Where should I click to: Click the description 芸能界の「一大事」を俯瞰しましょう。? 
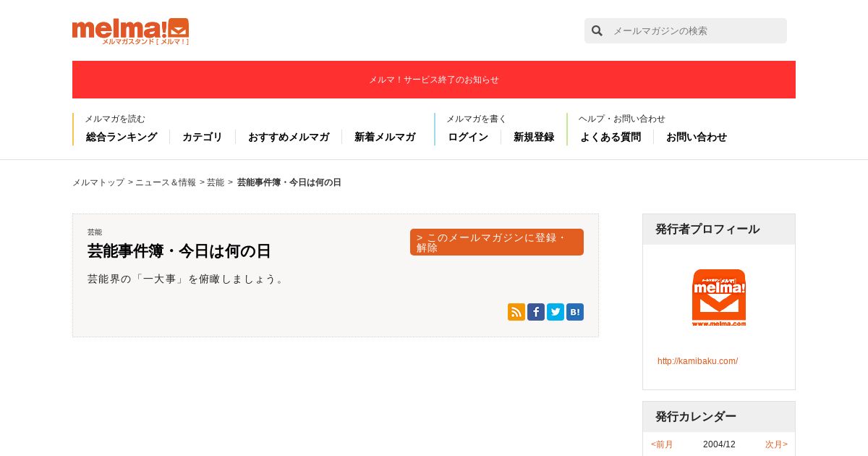[187, 279]
